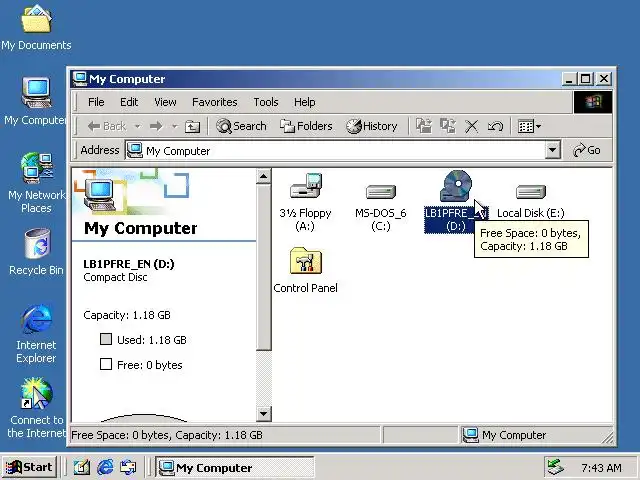Open the File menu
Image resolution: width=640 pixels, height=480 pixels.
click(96, 102)
